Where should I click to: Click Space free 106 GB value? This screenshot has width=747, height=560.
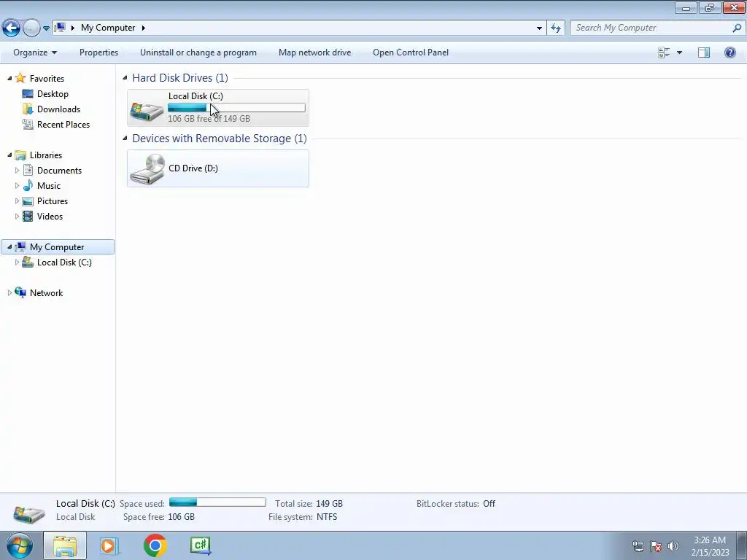pyautogui.click(x=181, y=517)
